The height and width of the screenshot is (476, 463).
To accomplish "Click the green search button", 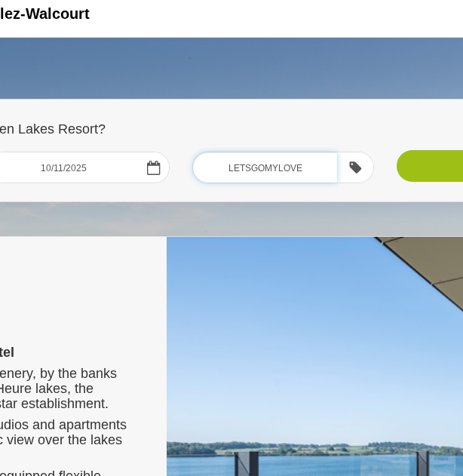I will click(x=430, y=166).
